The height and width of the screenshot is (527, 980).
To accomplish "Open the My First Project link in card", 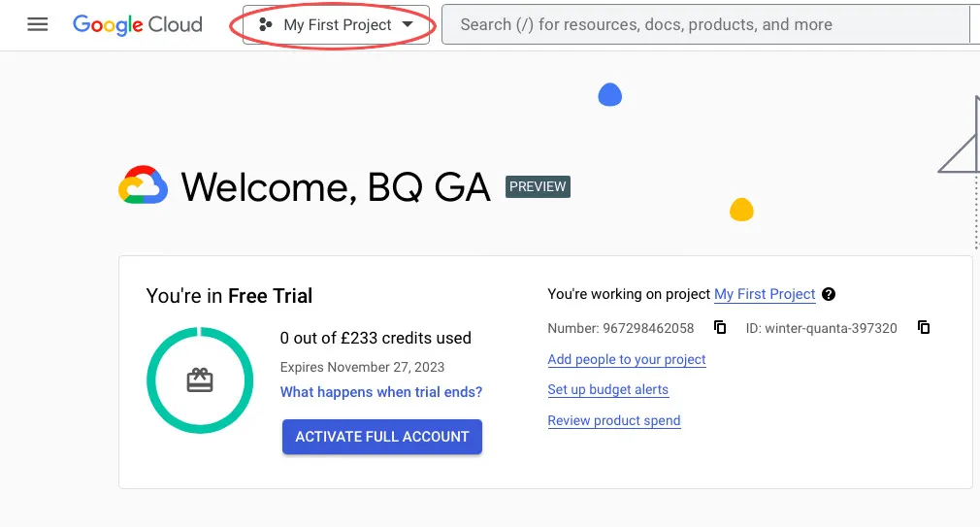I will coord(765,294).
